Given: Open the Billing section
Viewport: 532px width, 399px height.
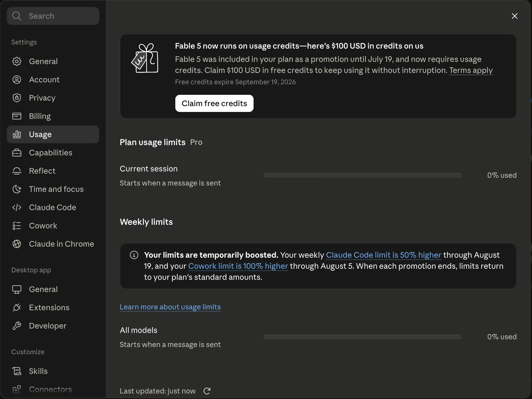Looking at the screenshot, I should [x=53, y=116].
